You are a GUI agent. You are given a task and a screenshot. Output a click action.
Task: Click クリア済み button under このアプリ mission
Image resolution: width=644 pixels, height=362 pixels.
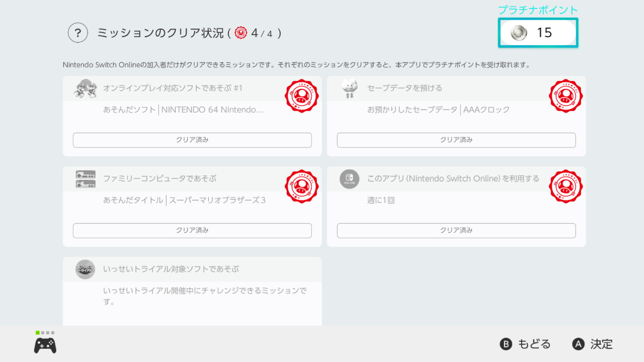pos(456,231)
